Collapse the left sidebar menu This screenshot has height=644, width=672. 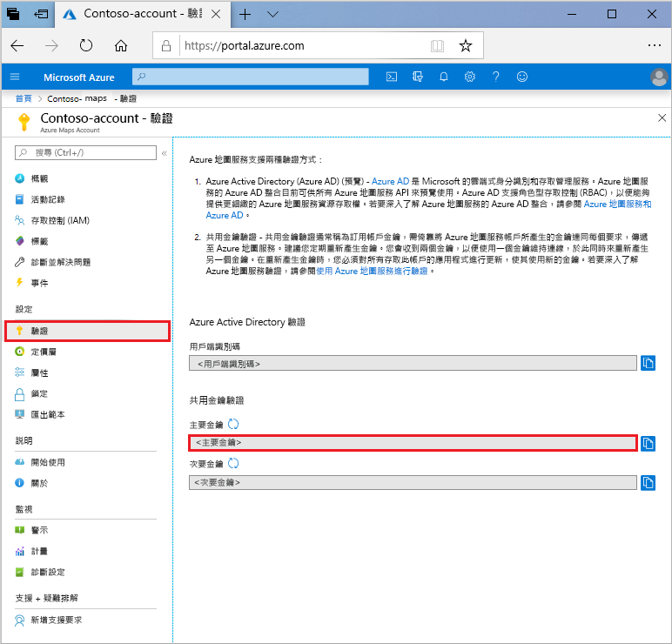[x=165, y=153]
